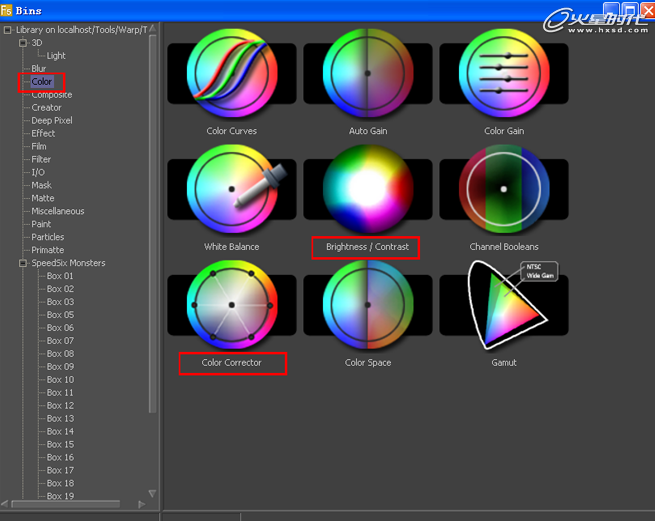Click the vertical tree scrollbar thumb
655x521 pixels.
(152, 224)
